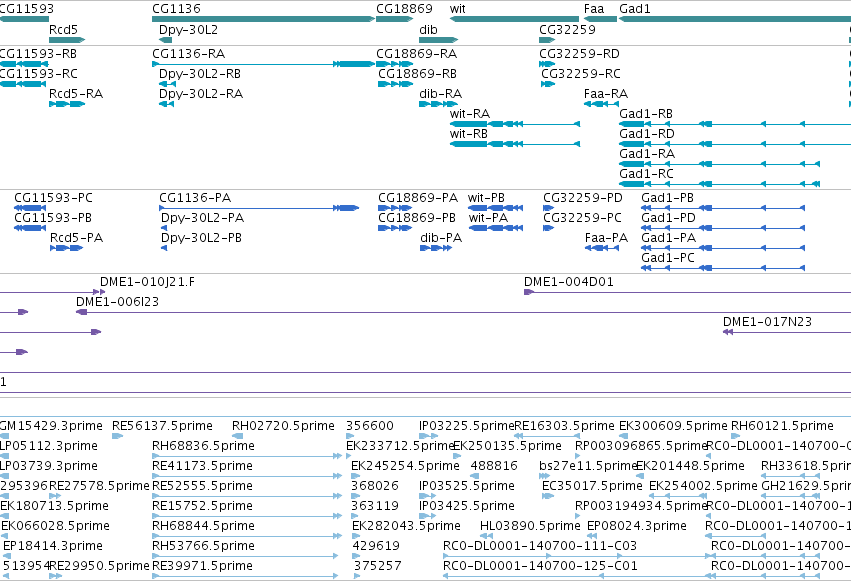Click the DME1-017N23 clone label
Screen dimensions: 851x581
[x=767, y=322]
